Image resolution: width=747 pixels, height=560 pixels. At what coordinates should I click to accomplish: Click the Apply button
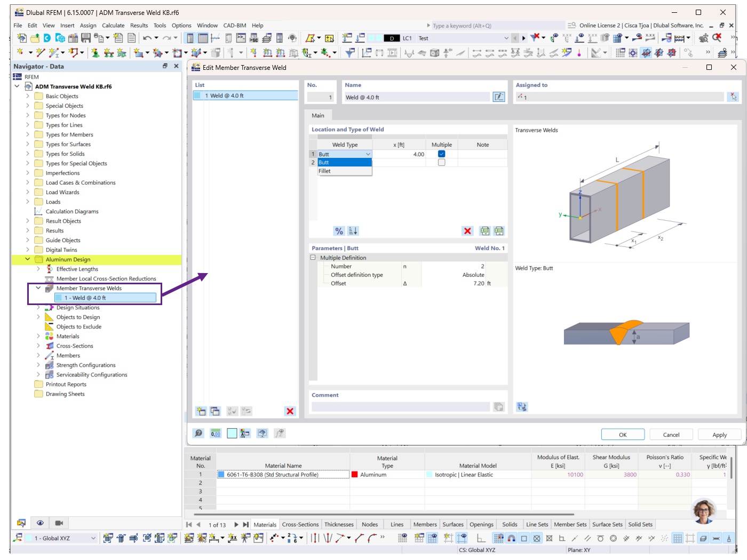tap(720, 435)
